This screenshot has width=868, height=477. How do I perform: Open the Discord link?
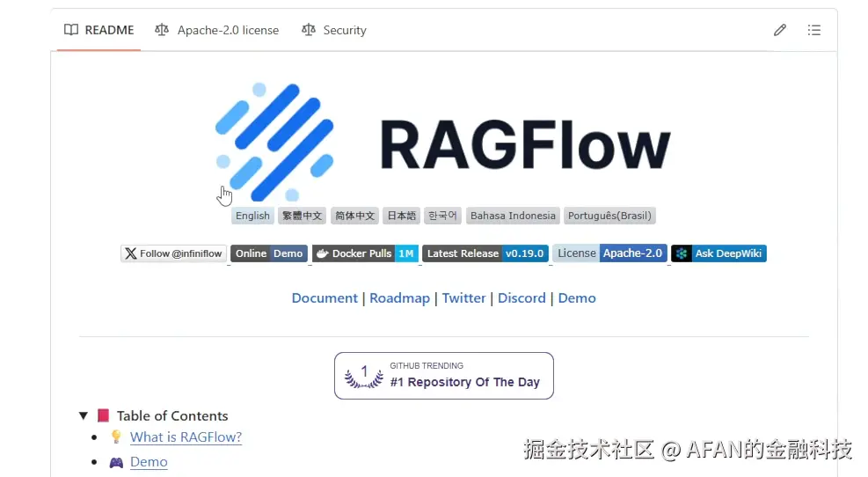[x=522, y=298]
